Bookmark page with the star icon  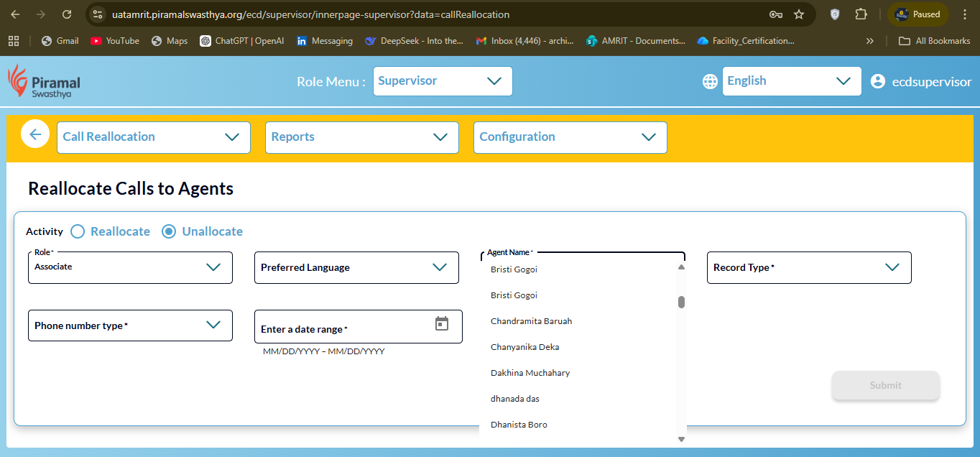tap(799, 14)
